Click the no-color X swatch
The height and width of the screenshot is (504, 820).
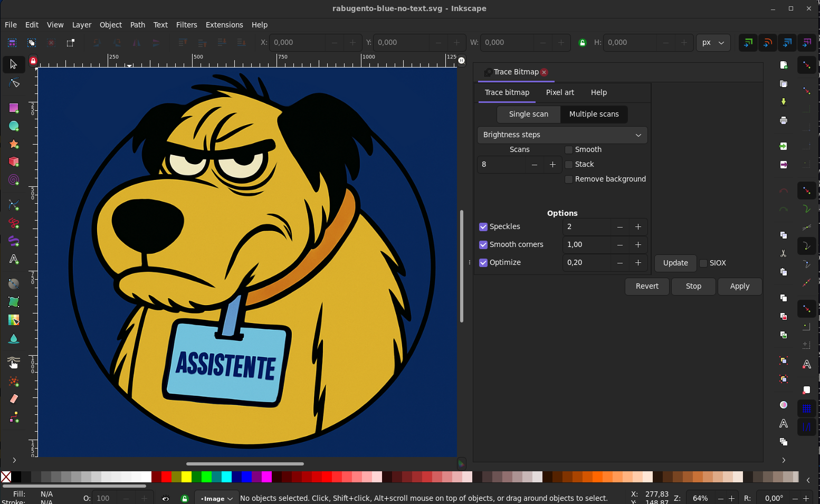[6, 477]
